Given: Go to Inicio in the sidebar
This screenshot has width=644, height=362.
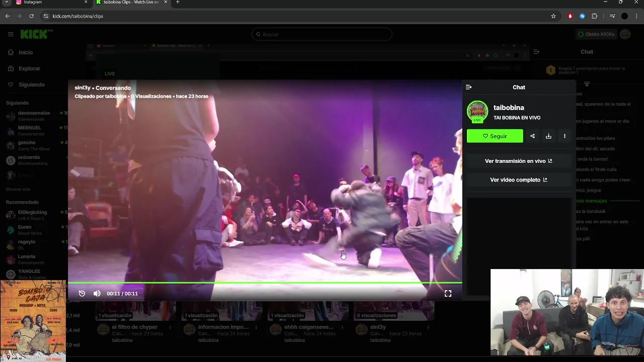Looking at the screenshot, I should pyautogui.click(x=25, y=52).
